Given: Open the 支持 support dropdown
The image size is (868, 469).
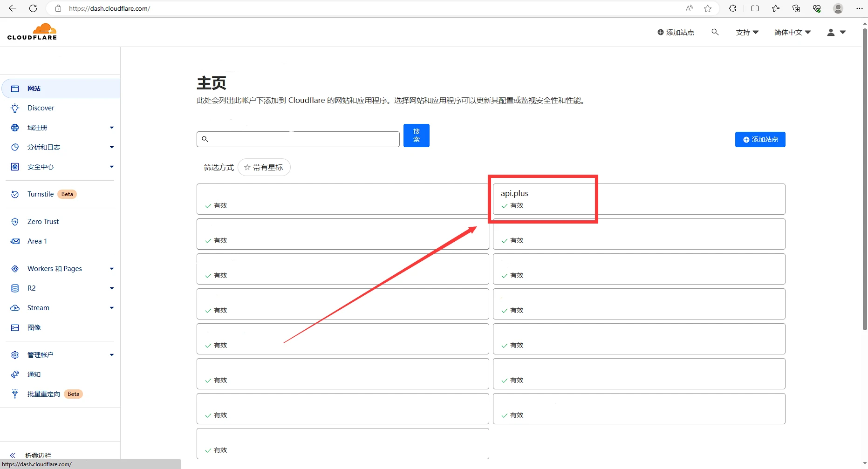Looking at the screenshot, I should [747, 32].
